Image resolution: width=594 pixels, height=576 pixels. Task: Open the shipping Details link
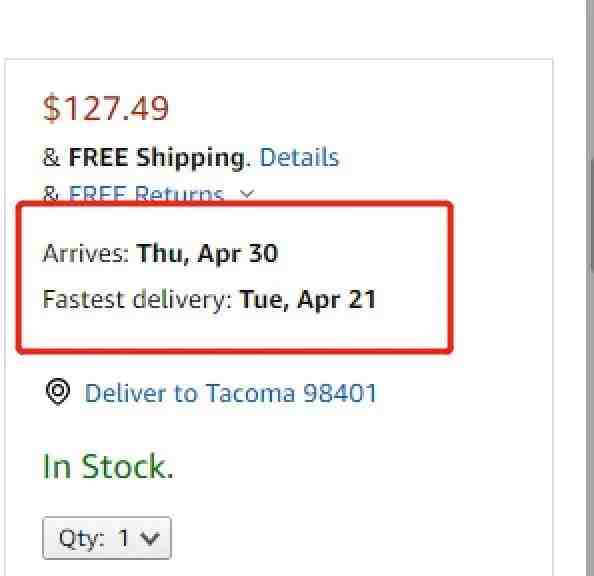click(299, 157)
